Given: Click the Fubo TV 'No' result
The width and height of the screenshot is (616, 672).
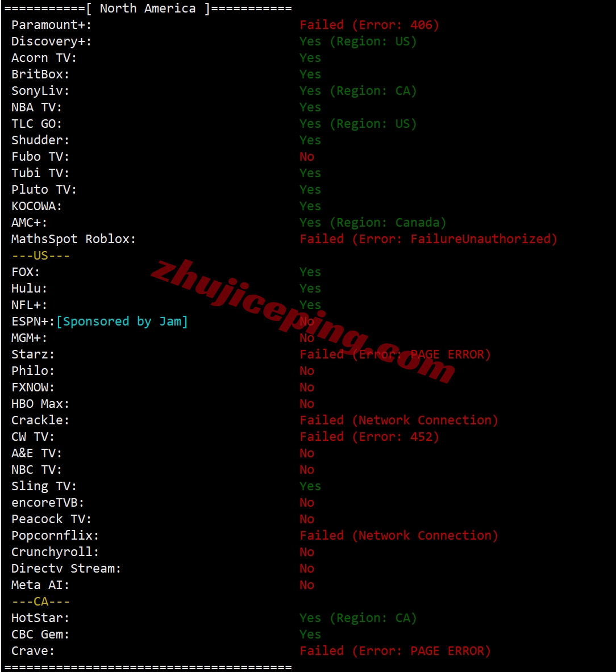Looking at the screenshot, I should point(307,157).
